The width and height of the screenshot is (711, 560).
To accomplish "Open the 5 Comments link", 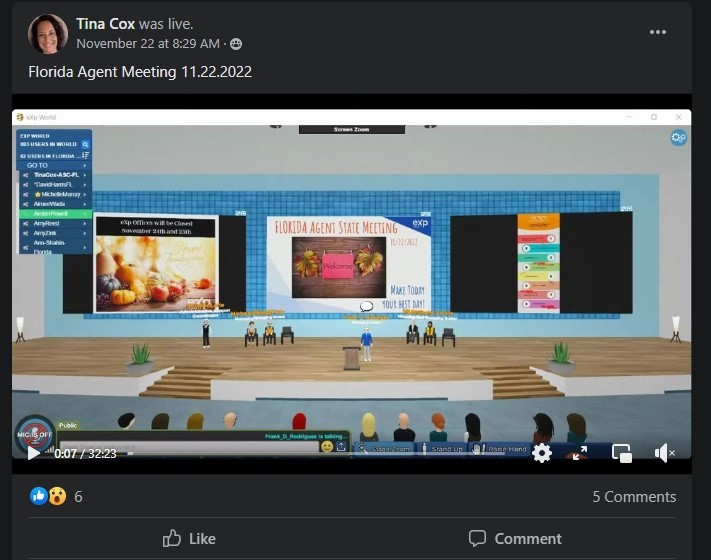I will 633,497.
